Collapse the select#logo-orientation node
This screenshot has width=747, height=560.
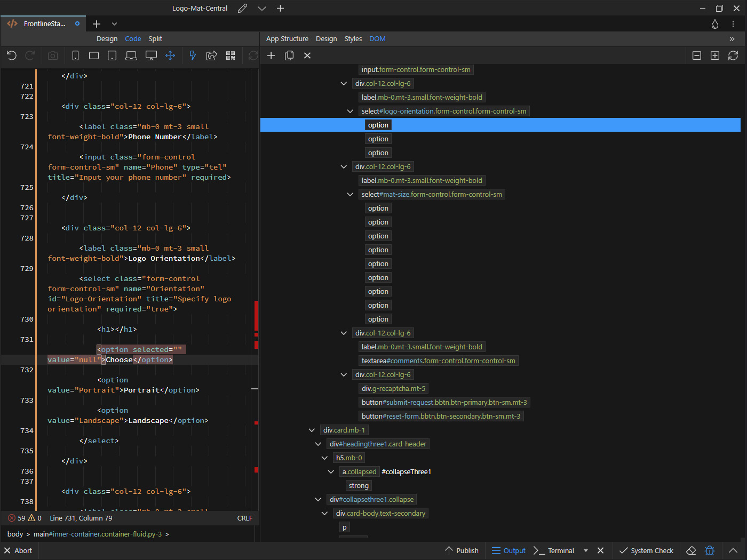(x=350, y=111)
